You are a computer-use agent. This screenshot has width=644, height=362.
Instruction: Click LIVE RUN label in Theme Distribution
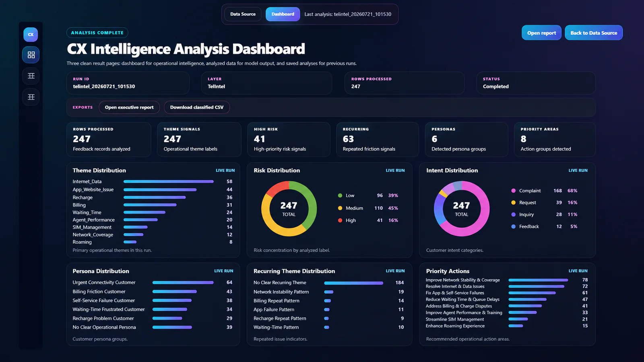pyautogui.click(x=225, y=171)
